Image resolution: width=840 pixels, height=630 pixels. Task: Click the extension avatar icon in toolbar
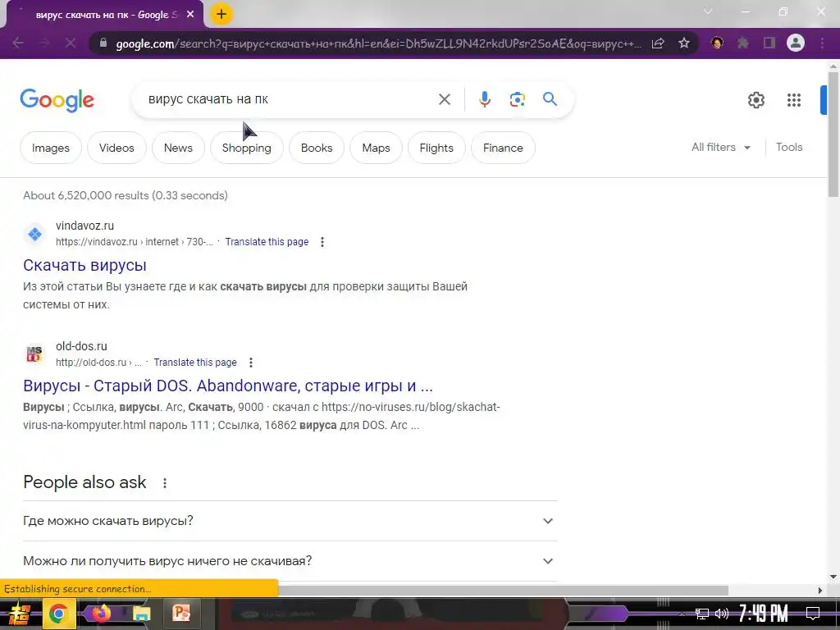coord(717,43)
